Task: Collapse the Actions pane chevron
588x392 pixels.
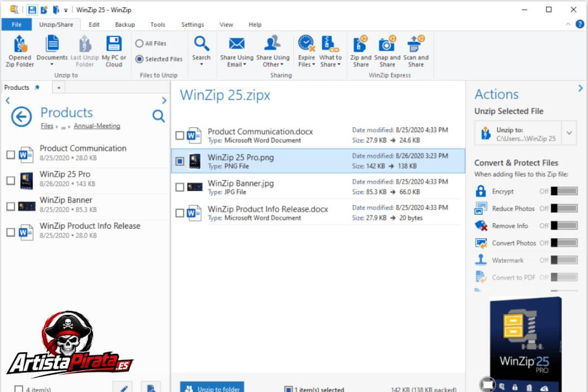Action: tap(580, 88)
